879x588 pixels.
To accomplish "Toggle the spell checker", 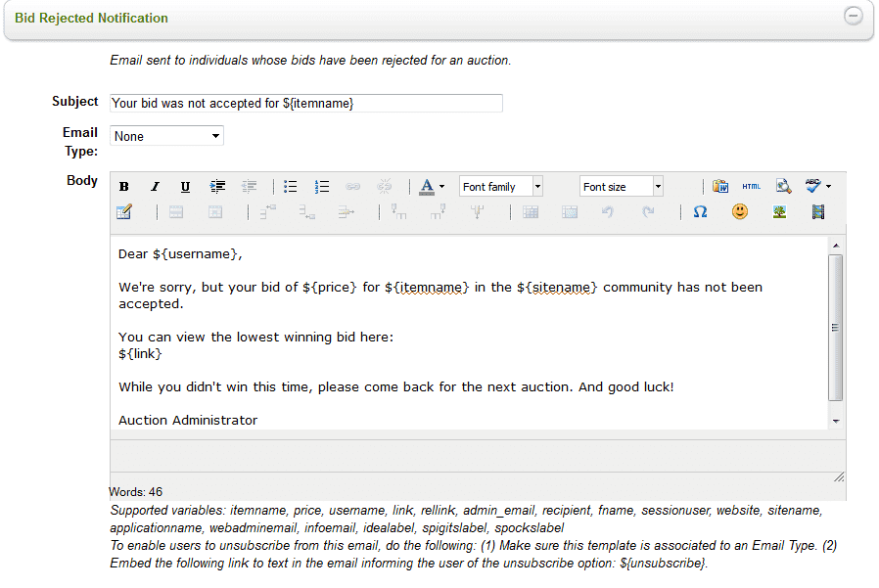I will tap(813, 186).
